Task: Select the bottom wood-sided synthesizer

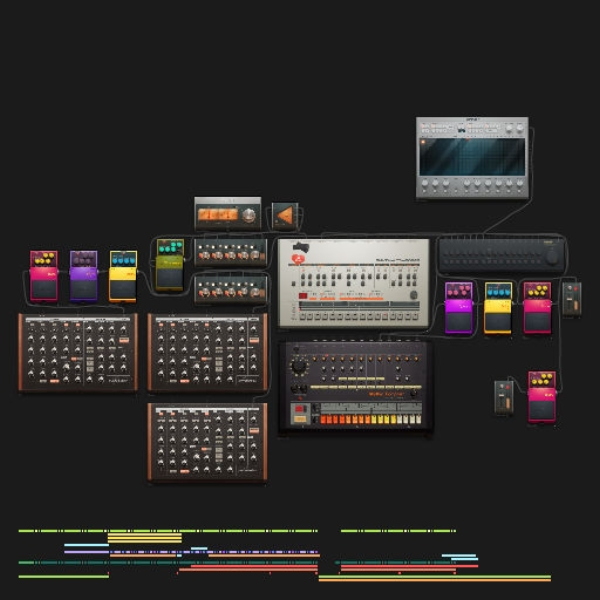Action: [207, 442]
